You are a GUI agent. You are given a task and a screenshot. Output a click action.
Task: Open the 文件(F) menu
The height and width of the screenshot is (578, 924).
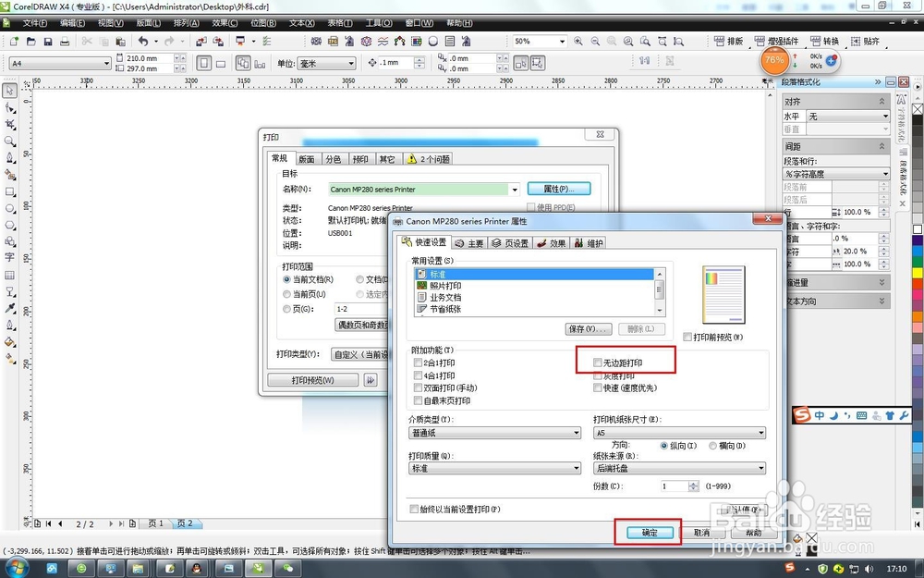35,23
